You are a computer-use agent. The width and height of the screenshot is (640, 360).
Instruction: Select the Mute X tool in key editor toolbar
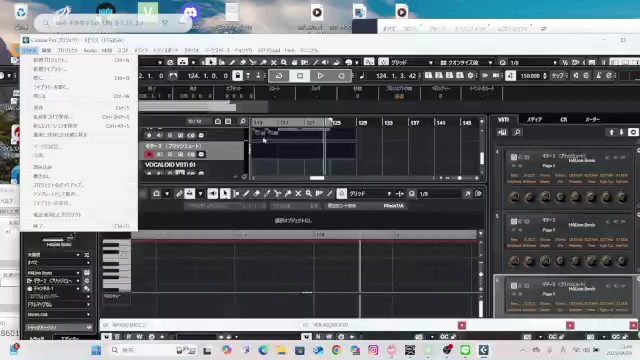pyautogui.click(x=298, y=193)
